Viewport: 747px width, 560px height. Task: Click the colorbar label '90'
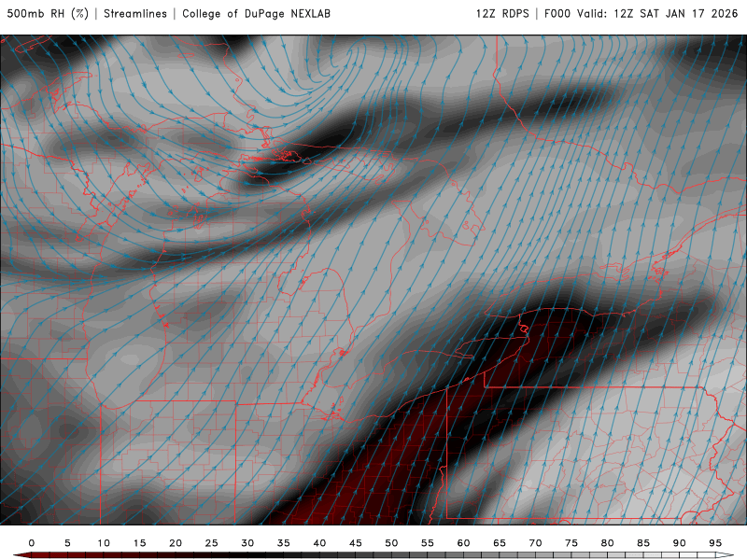click(x=680, y=543)
